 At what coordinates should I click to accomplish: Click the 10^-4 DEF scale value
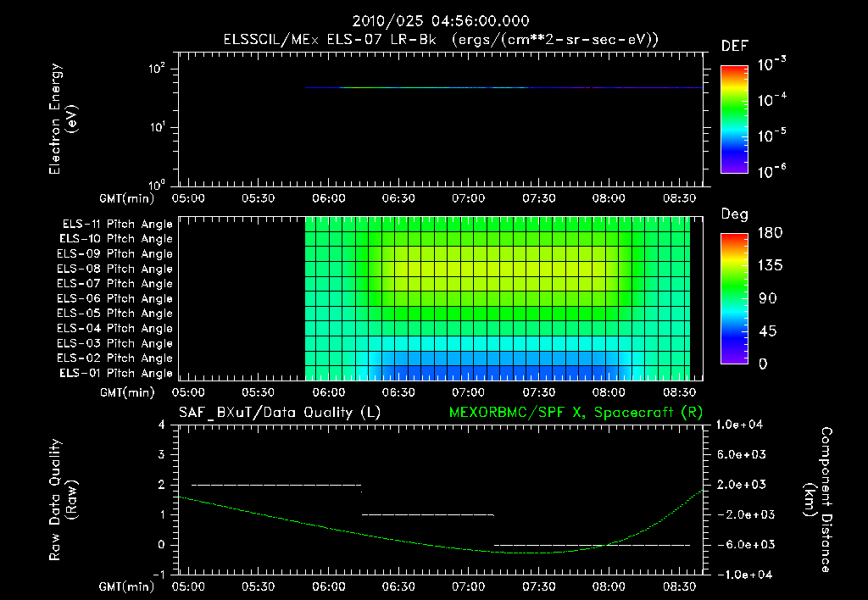771,100
